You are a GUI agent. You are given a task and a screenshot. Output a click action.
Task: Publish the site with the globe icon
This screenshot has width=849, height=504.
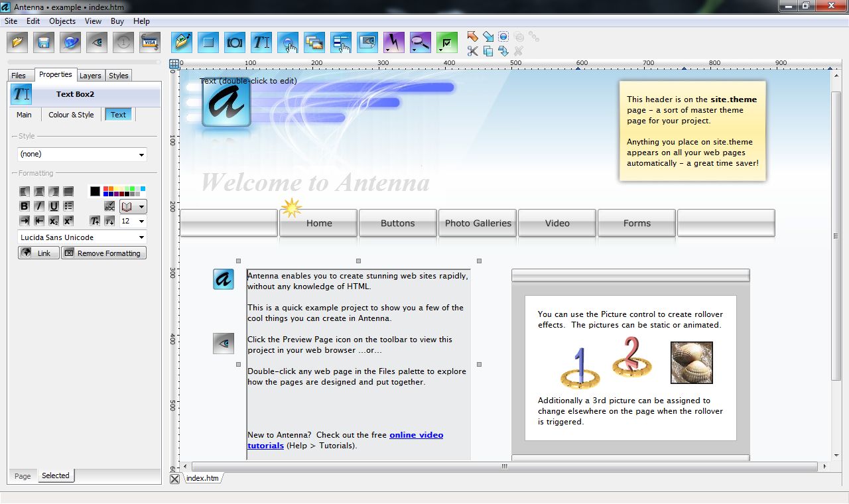click(70, 42)
